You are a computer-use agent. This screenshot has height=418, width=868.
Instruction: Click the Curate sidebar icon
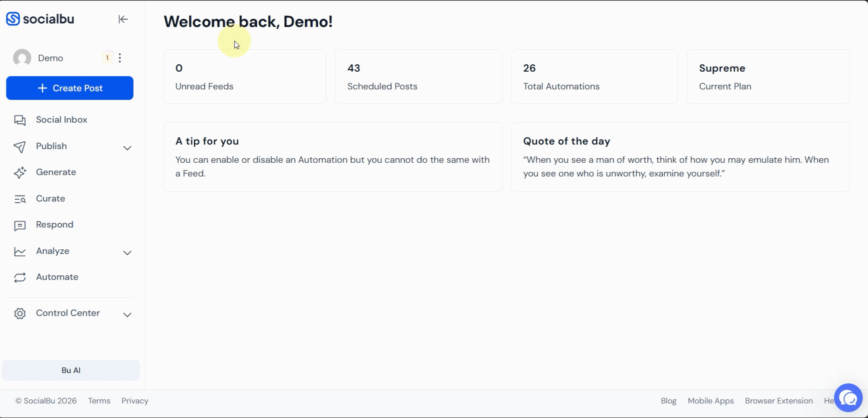[x=20, y=199]
